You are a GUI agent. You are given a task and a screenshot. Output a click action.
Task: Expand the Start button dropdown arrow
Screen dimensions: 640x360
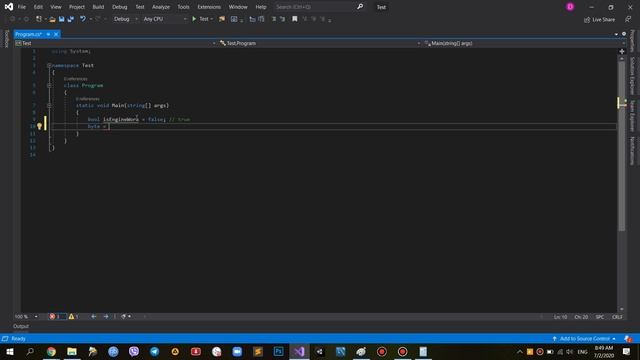tap(211, 19)
